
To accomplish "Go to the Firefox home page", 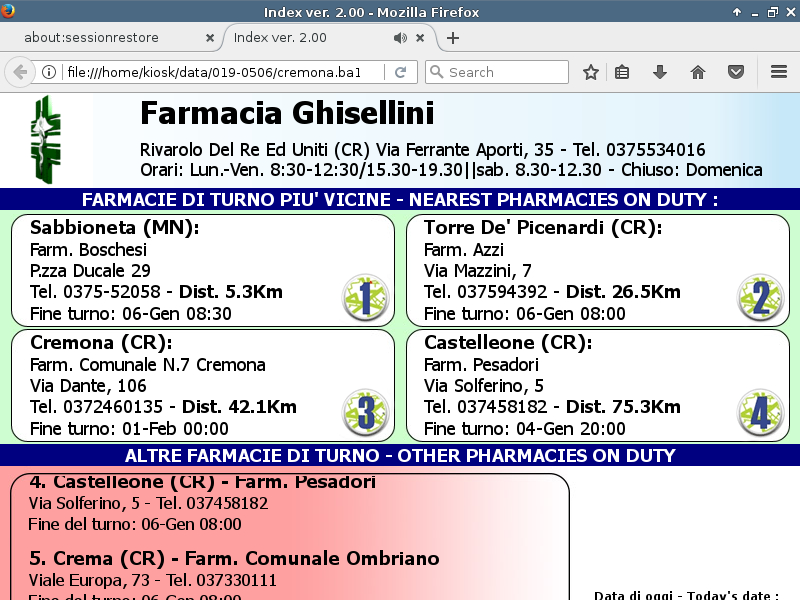I will [698, 72].
